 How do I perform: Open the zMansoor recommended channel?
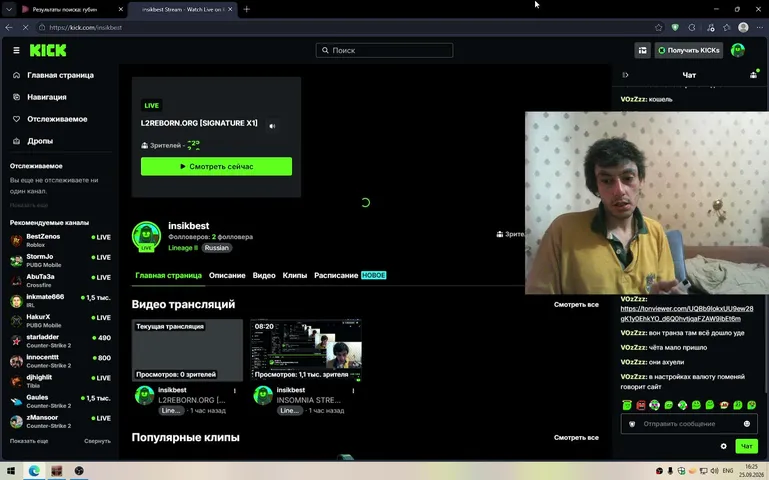[60, 421]
